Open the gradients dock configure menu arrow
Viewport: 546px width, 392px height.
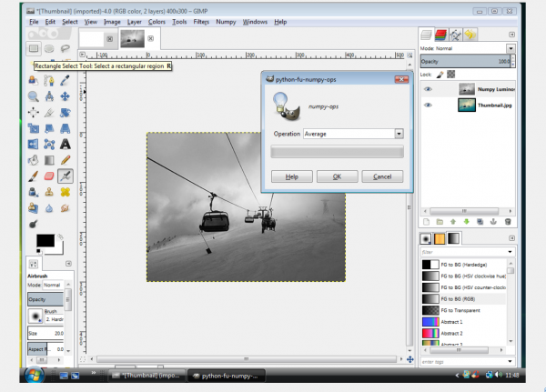click(x=511, y=238)
